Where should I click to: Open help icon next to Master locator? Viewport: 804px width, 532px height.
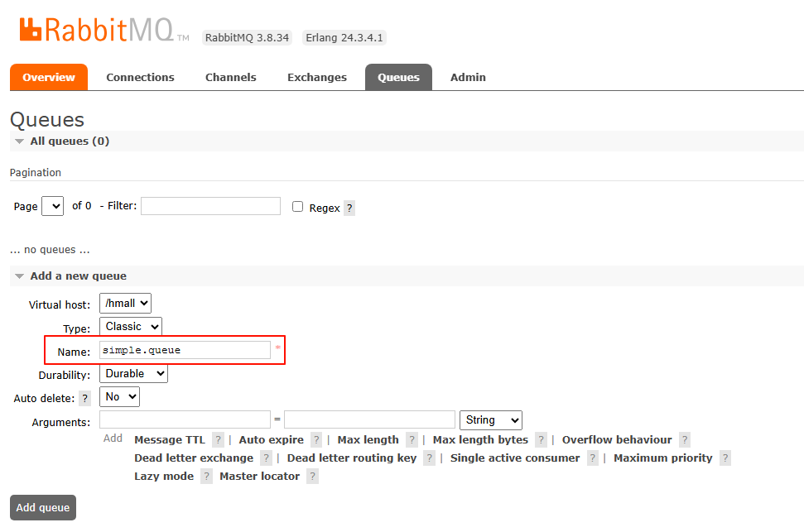point(312,476)
